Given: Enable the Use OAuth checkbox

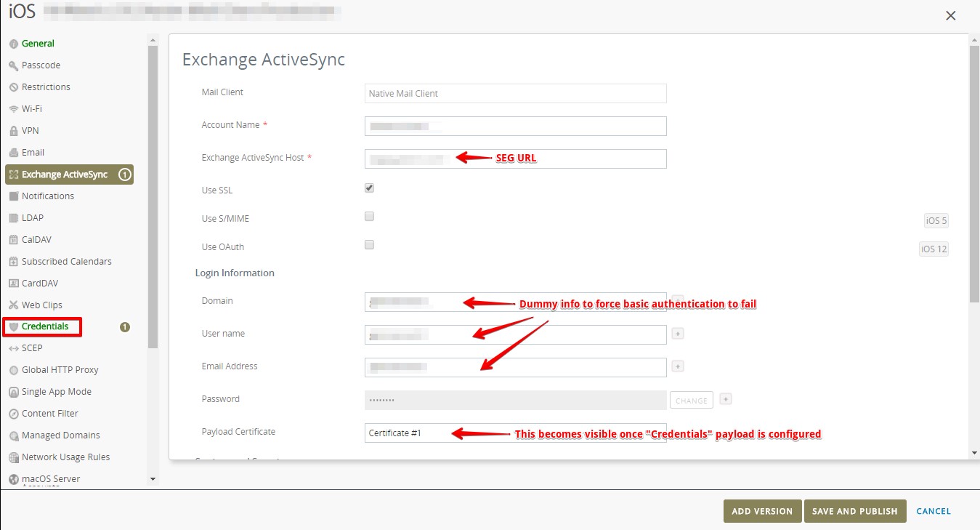Looking at the screenshot, I should [x=369, y=245].
